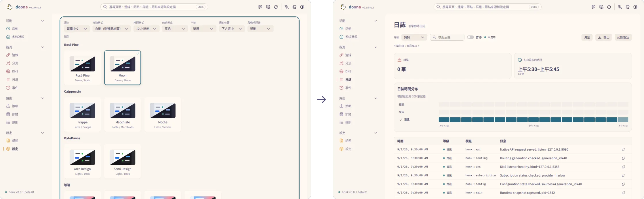Click doona logo in logs window
The image size is (644, 199).
click(343, 7)
